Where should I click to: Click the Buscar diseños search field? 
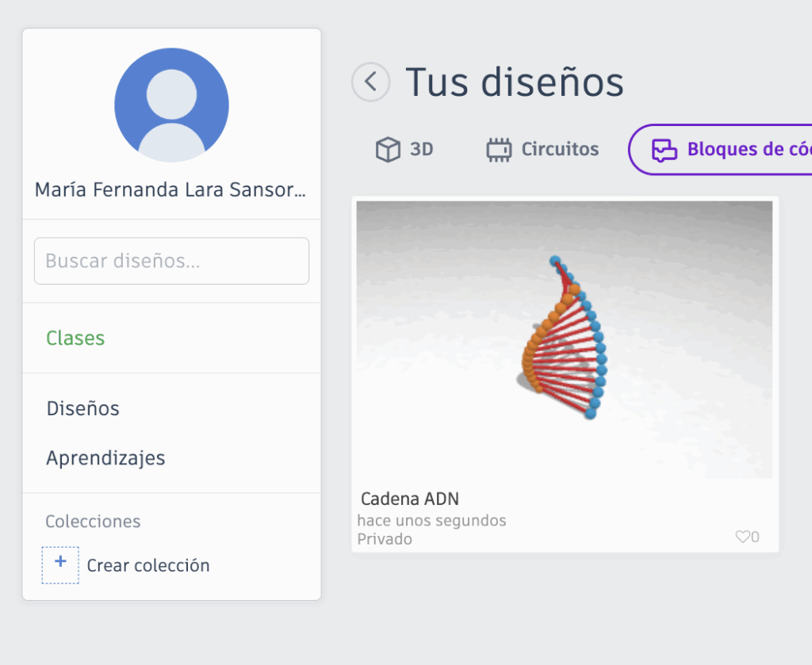pyautogui.click(x=171, y=261)
